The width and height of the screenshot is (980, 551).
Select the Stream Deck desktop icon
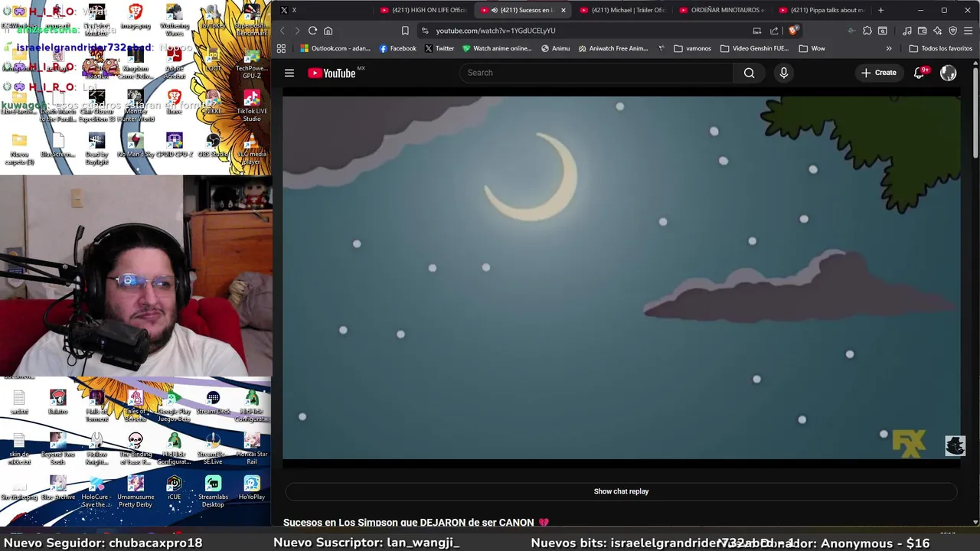(x=213, y=403)
